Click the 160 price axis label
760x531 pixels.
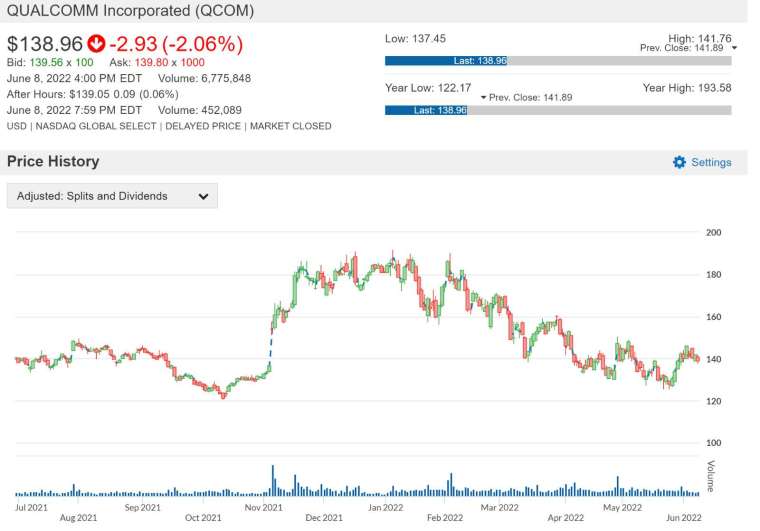click(713, 317)
